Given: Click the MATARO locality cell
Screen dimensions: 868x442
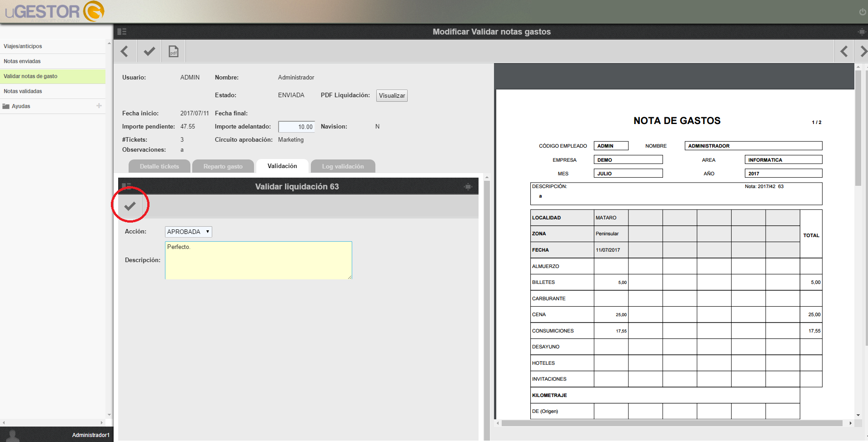Looking at the screenshot, I should click(x=611, y=218).
